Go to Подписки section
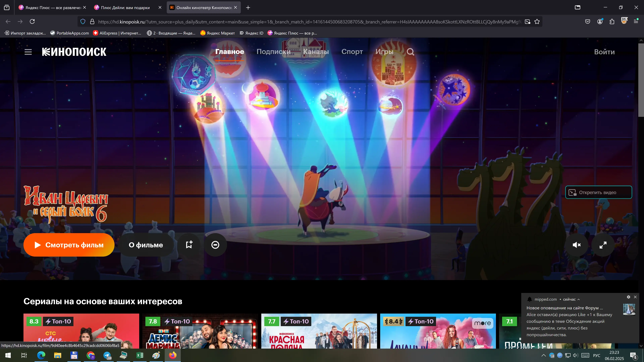This screenshot has height=362, width=644. pos(274,52)
